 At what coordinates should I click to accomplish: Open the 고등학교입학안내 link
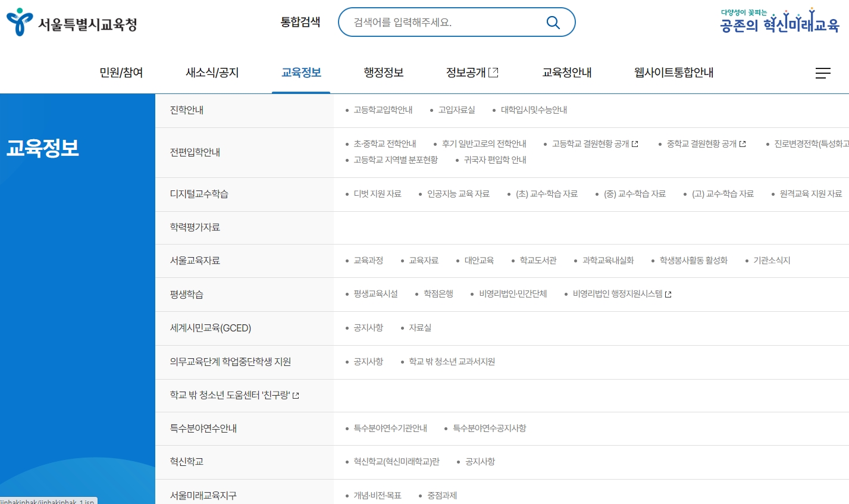383,110
